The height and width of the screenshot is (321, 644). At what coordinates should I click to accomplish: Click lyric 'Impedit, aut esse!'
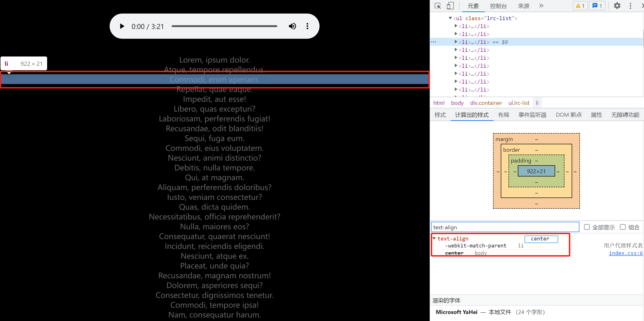(x=215, y=99)
